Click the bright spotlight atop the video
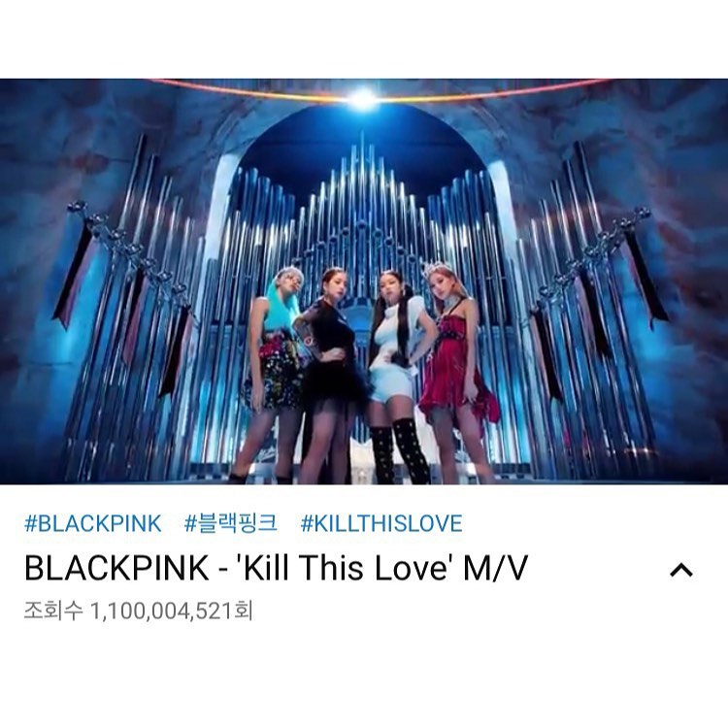This screenshot has width=728, height=728. click(363, 98)
